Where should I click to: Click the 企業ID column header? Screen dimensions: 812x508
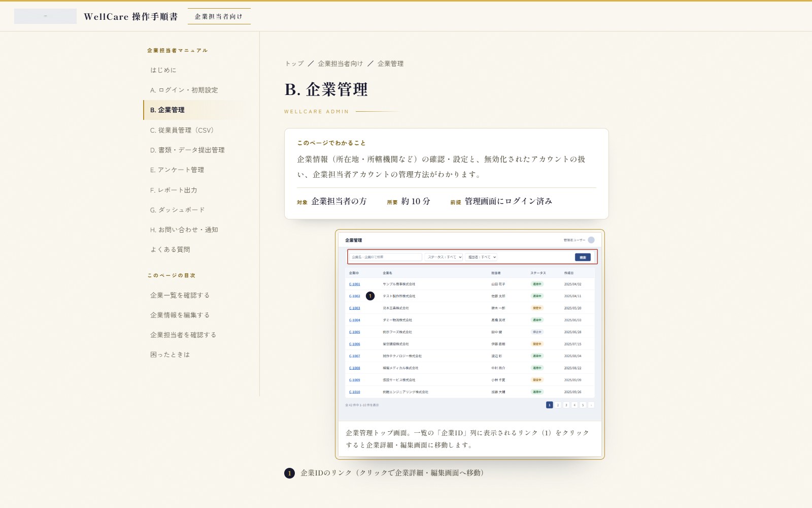[354, 273]
